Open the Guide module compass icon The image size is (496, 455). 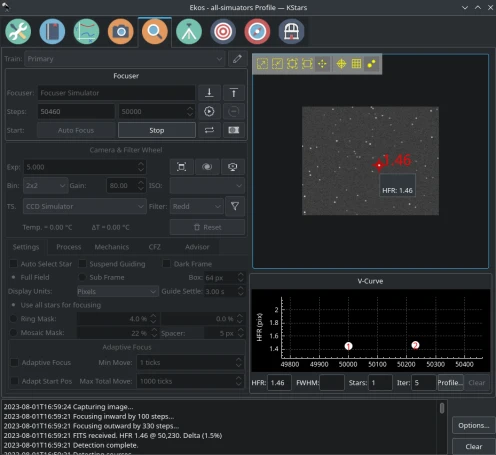pyautogui.click(x=257, y=32)
